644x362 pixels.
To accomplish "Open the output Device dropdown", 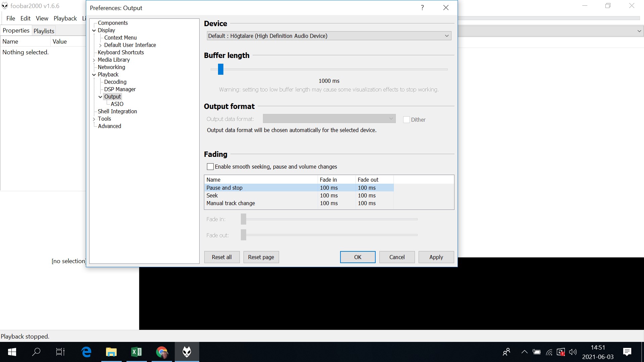I will coord(329,36).
